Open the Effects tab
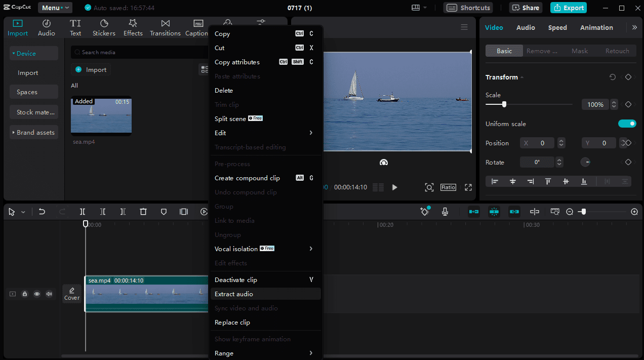This screenshot has width=644, height=360. pyautogui.click(x=133, y=28)
